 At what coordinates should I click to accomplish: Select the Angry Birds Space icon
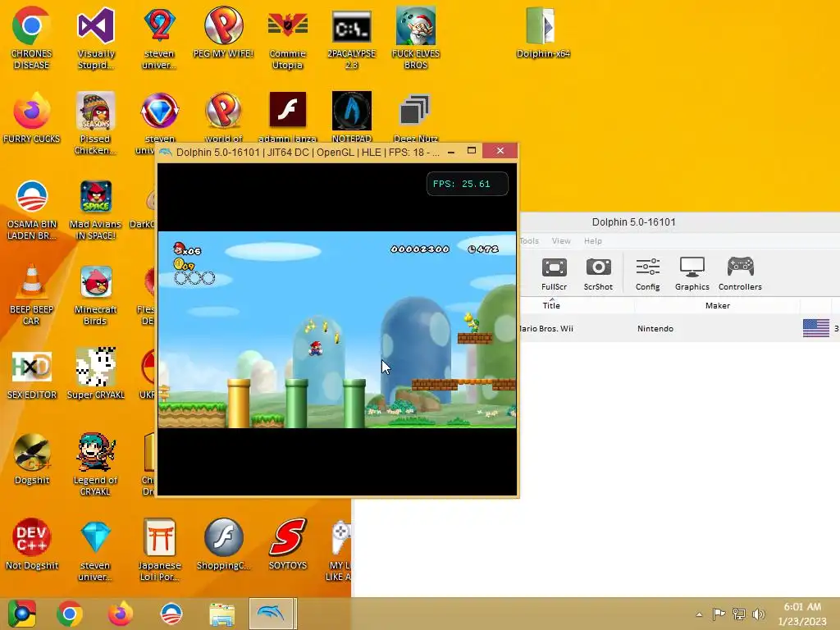tap(95, 209)
